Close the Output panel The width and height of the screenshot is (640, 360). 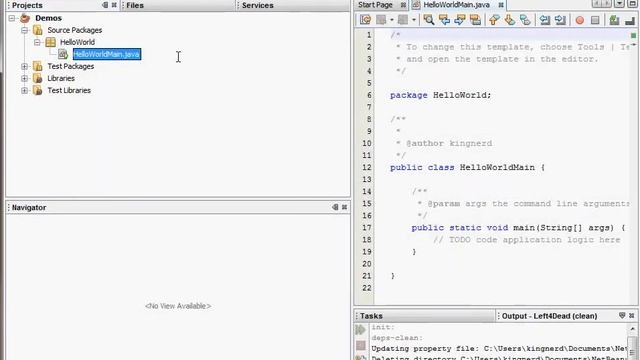pyautogui.click(x=631, y=316)
